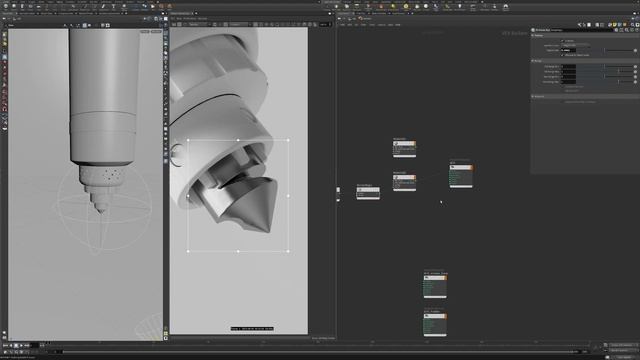This screenshot has height=360, width=640.
Task: Select the leftmost small node in the network
Action: 368,193
